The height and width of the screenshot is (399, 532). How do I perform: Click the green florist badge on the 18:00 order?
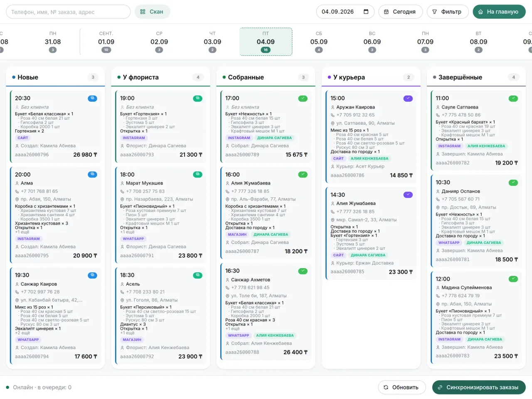click(197, 175)
